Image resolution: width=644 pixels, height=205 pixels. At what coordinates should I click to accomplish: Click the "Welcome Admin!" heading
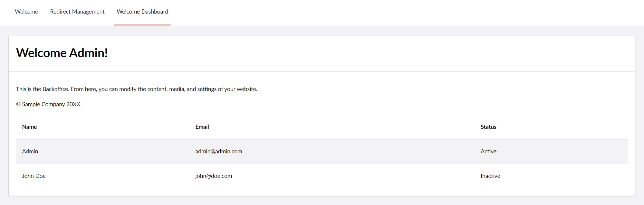[62, 53]
